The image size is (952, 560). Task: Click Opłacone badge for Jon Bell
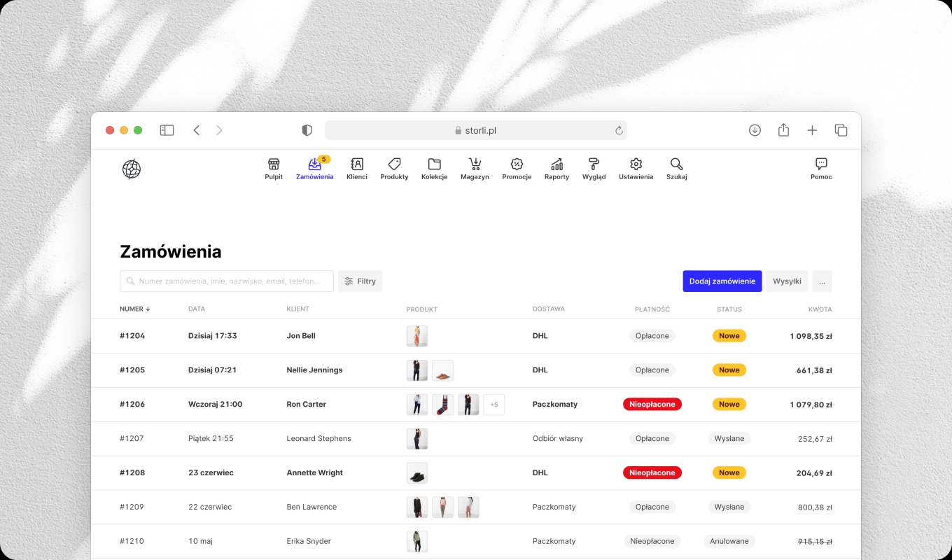(x=652, y=336)
